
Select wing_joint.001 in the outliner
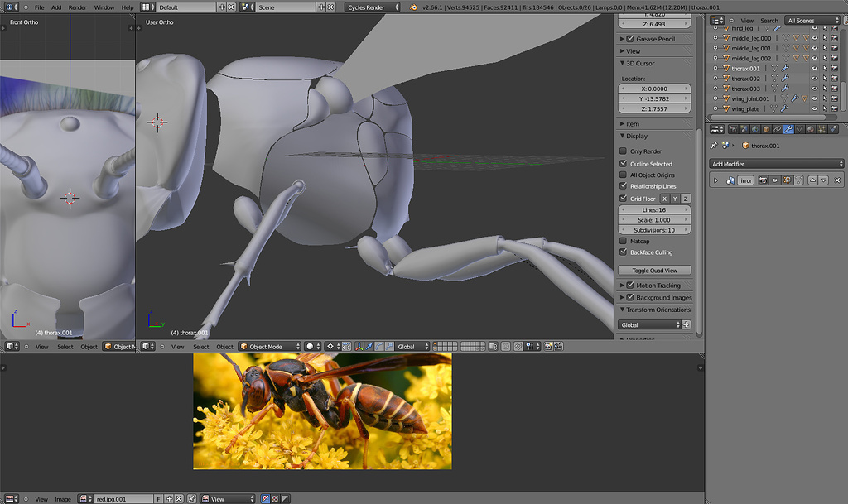(750, 98)
